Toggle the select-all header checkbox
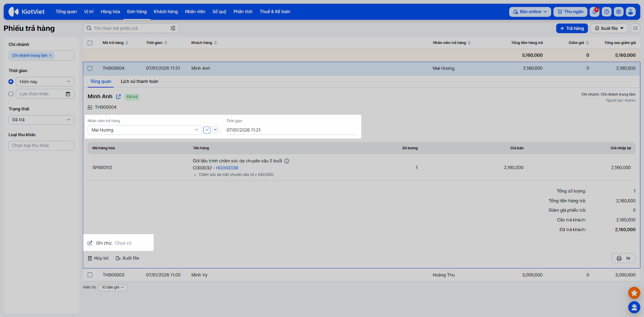This screenshot has height=317, width=644. pyautogui.click(x=90, y=43)
